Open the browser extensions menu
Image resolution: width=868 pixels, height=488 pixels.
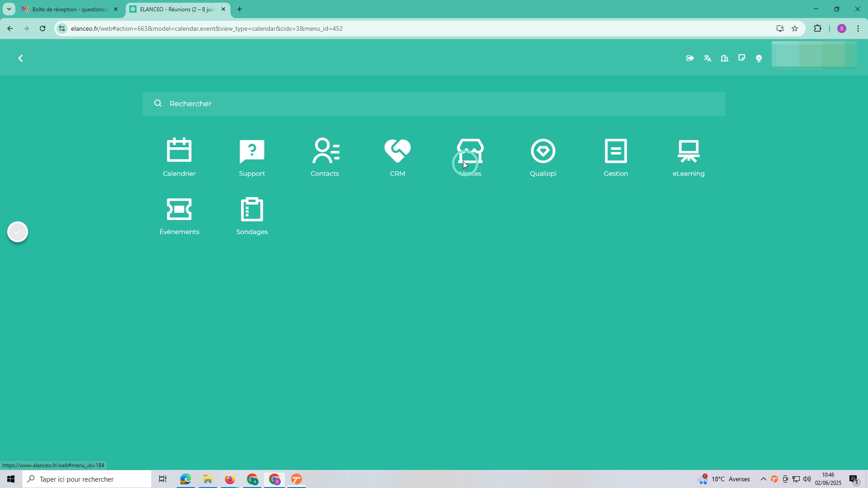pos(817,28)
